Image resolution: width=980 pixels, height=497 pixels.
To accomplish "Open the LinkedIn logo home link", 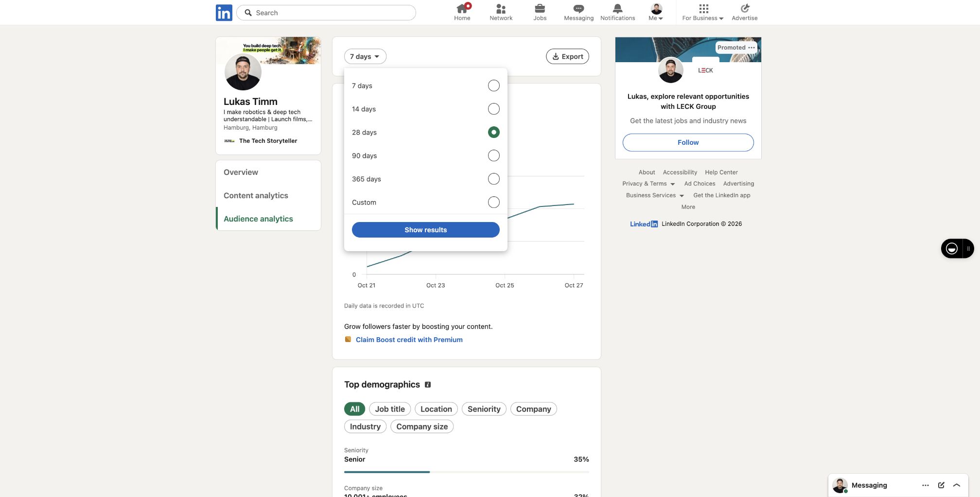I will pyautogui.click(x=224, y=13).
